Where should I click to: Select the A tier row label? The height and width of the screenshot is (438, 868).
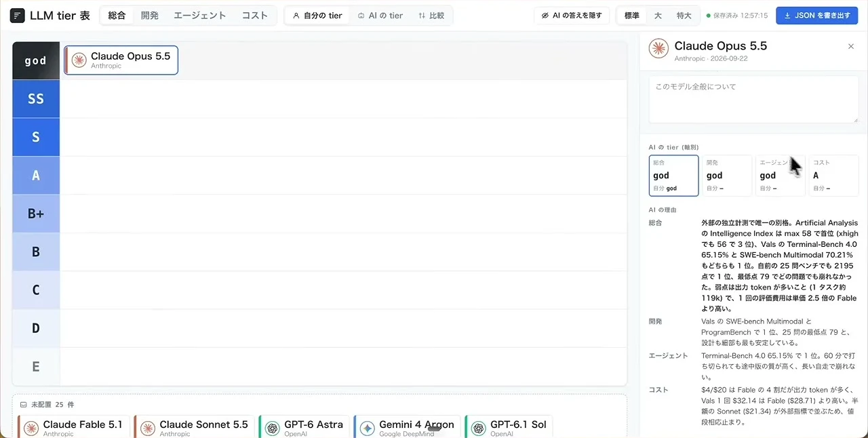click(36, 176)
